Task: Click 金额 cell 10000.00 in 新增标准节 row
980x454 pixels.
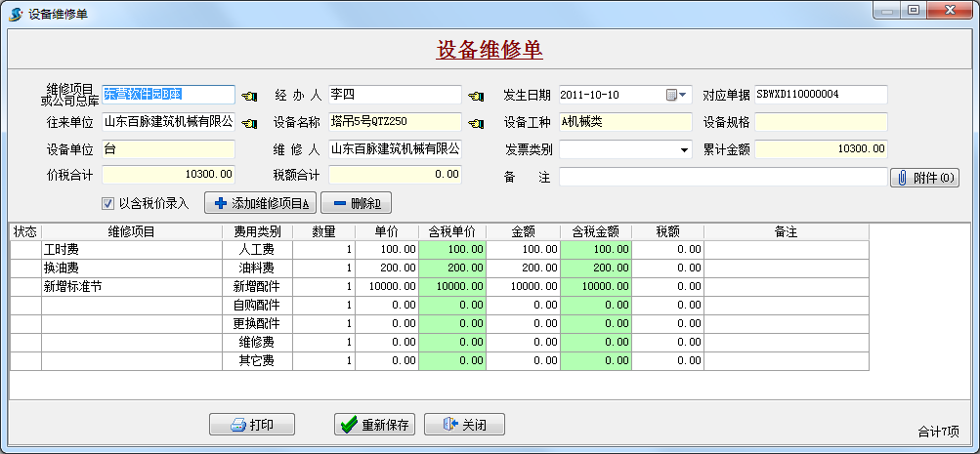Action: (523, 287)
